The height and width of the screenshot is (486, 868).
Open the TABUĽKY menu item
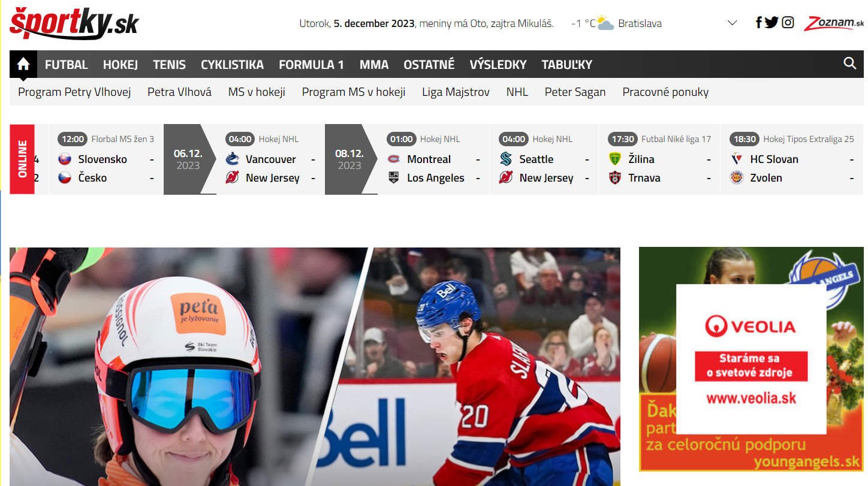pyautogui.click(x=566, y=65)
